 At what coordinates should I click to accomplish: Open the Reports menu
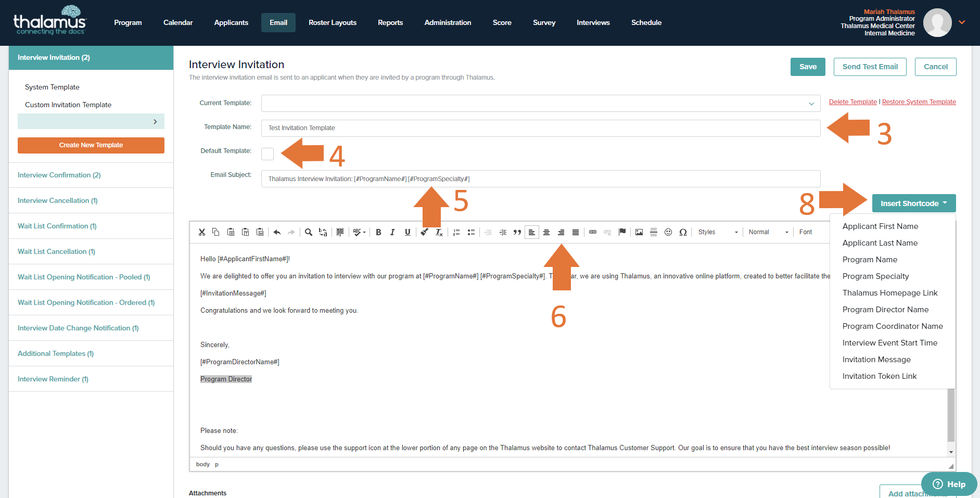pyautogui.click(x=390, y=22)
